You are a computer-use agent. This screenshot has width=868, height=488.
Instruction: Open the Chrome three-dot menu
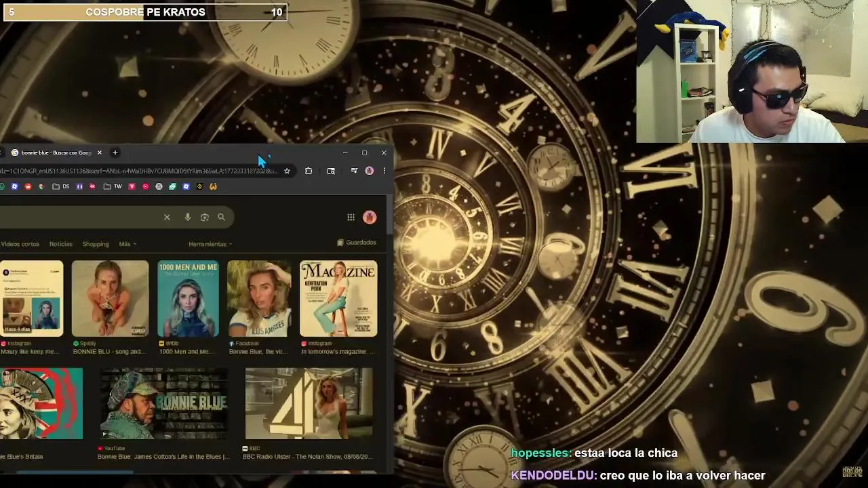pos(384,171)
